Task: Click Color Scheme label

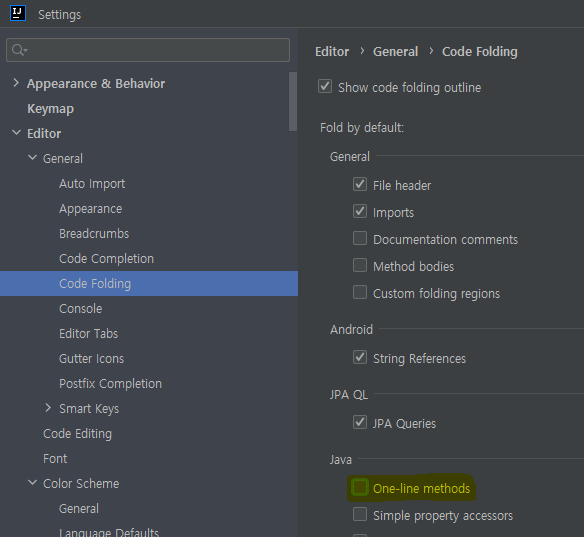Action: click(81, 483)
